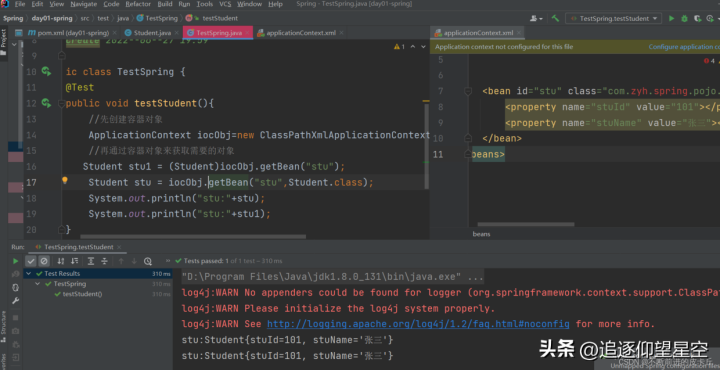Open test history clock icon
720x370 pixels.
point(148,261)
